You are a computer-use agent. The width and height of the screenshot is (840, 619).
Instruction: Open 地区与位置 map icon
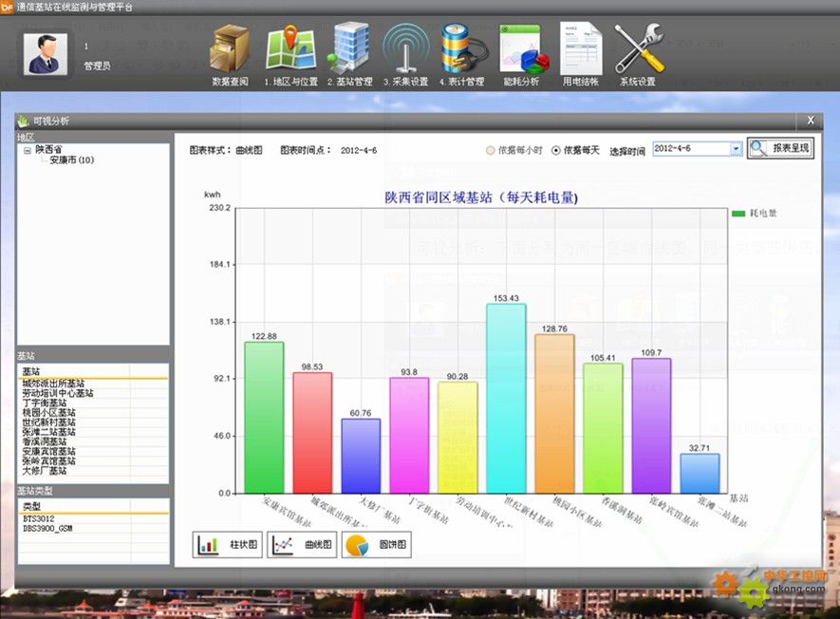coord(290,49)
